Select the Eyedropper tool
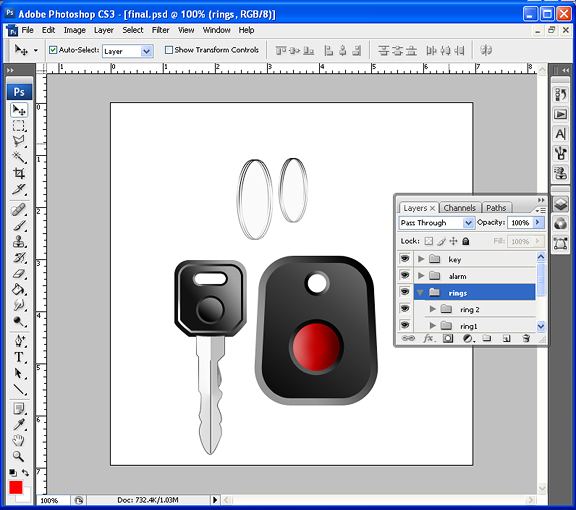The height and width of the screenshot is (510, 576). 19,424
